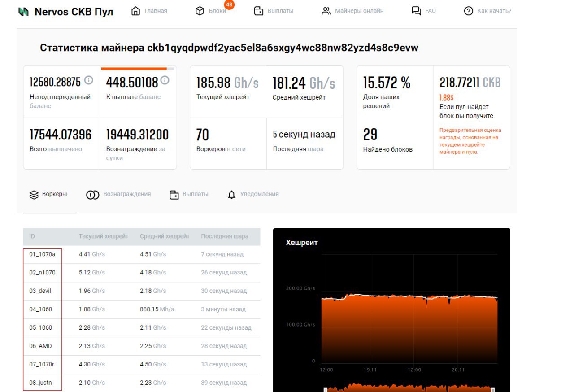The width and height of the screenshot is (574, 392).
Task: Open the Главная menu item
Action: pyautogui.click(x=156, y=11)
